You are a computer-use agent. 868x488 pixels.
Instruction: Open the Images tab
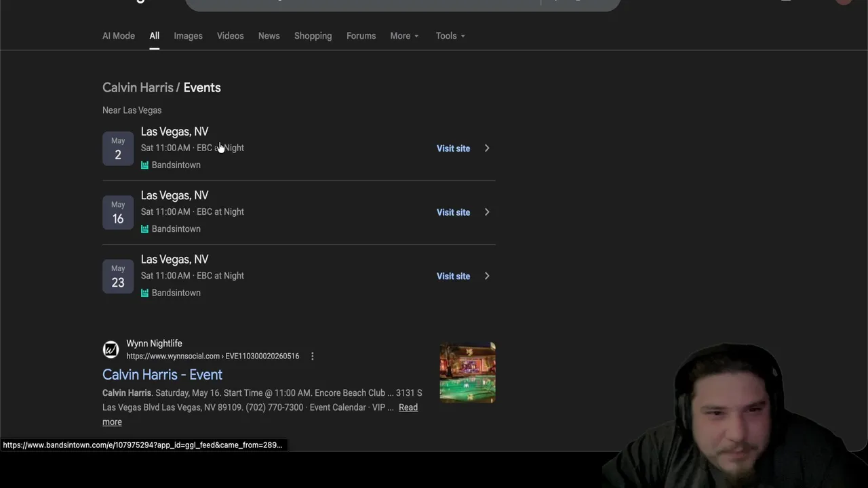(188, 36)
